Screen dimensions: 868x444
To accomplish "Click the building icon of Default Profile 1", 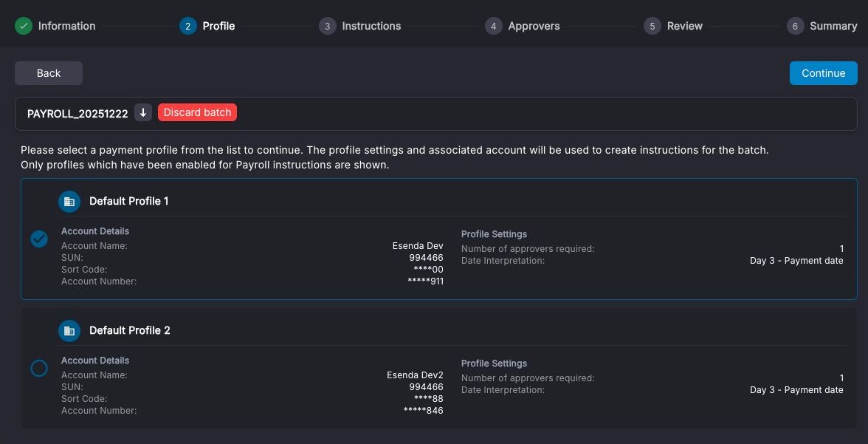I will tap(69, 201).
